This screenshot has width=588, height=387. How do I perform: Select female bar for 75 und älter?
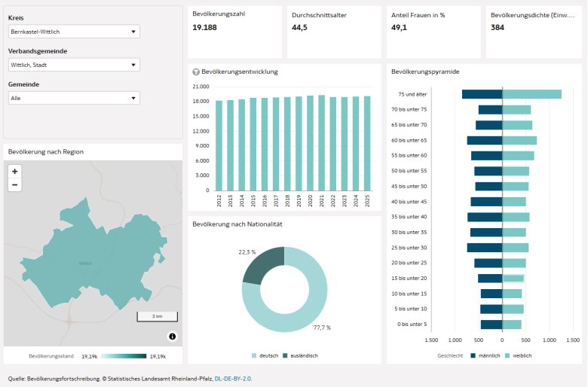point(531,94)
